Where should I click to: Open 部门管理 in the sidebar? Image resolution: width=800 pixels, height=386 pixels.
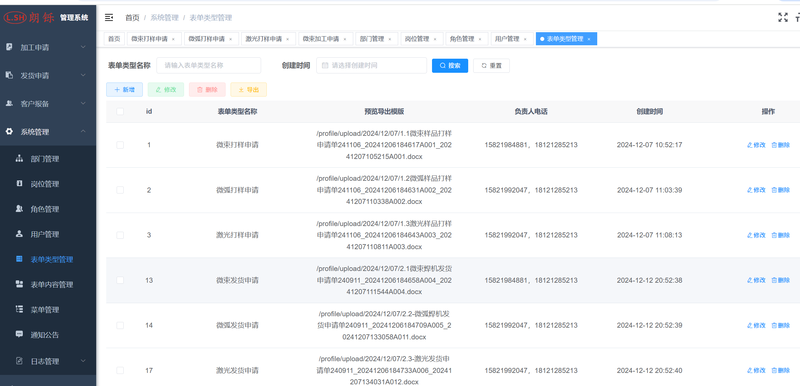point(48,159)
